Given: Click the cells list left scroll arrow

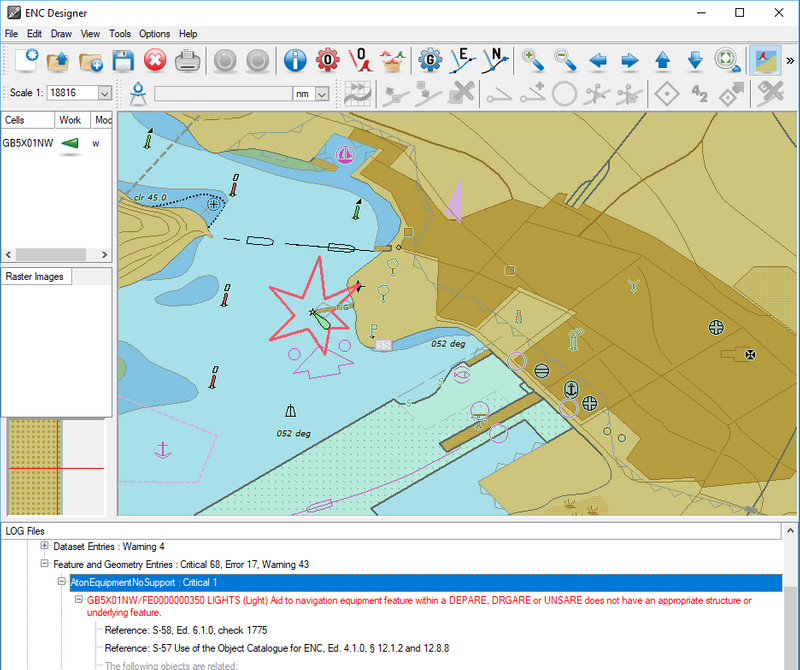Looking at the screenshot, I should tap(8, 255).
